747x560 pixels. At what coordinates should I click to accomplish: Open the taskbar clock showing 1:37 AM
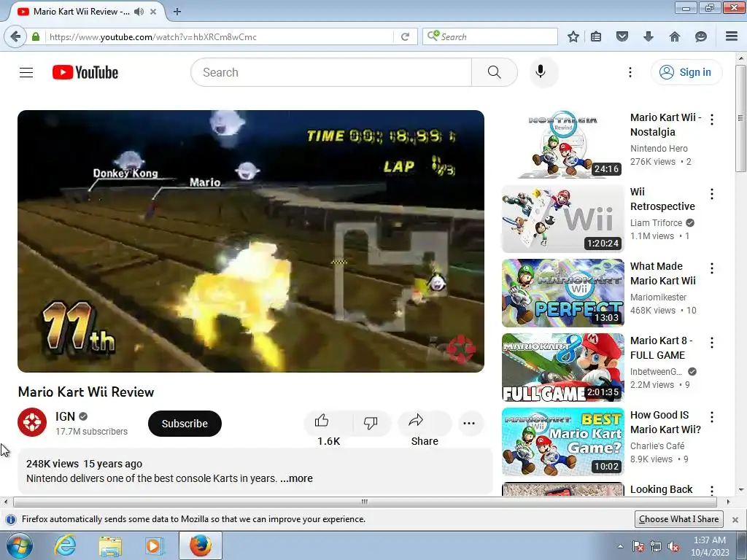tap(710, 546)
